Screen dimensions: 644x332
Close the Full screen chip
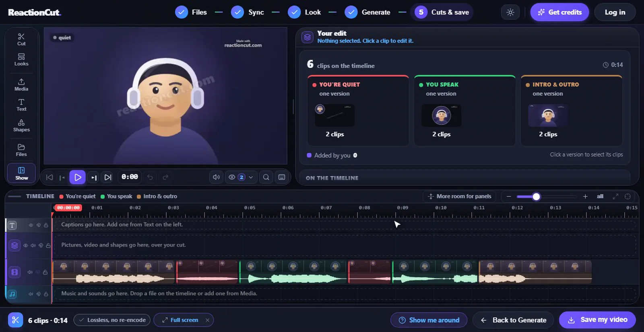[x=207, y=320]
